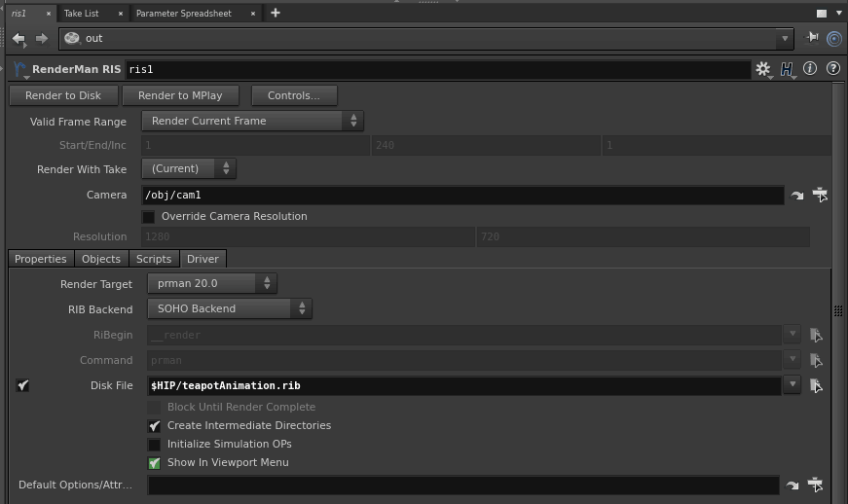The height and width of the screenshot is (504, 848).
Task: Toggle Override Camera Resolution checkbox
Action: [148, 217]
